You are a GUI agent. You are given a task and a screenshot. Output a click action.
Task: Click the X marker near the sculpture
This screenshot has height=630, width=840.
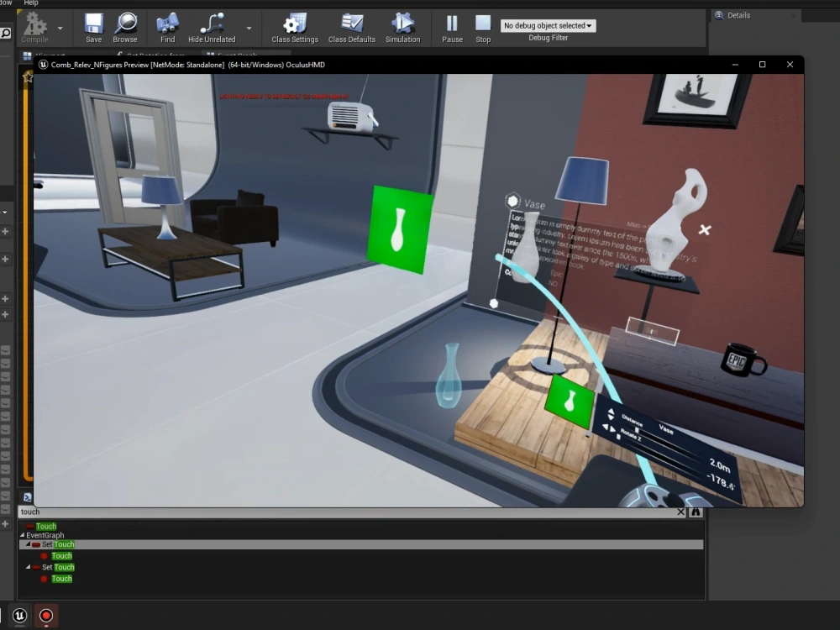pos(705,230)
